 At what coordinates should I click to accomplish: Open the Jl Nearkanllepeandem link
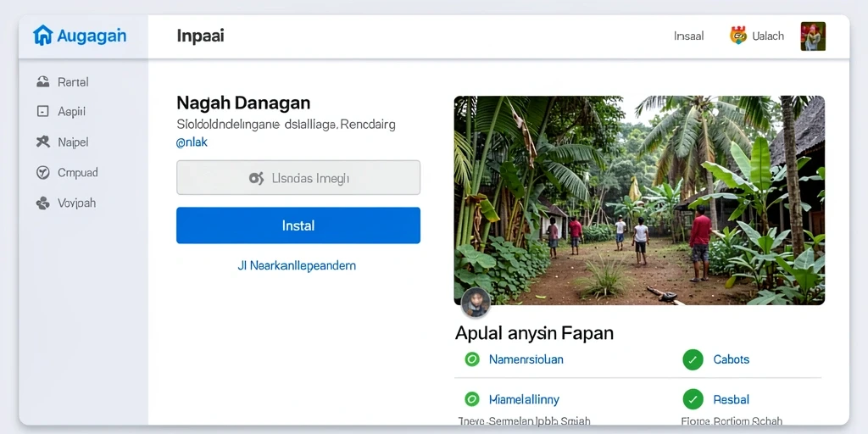(297, 265)
